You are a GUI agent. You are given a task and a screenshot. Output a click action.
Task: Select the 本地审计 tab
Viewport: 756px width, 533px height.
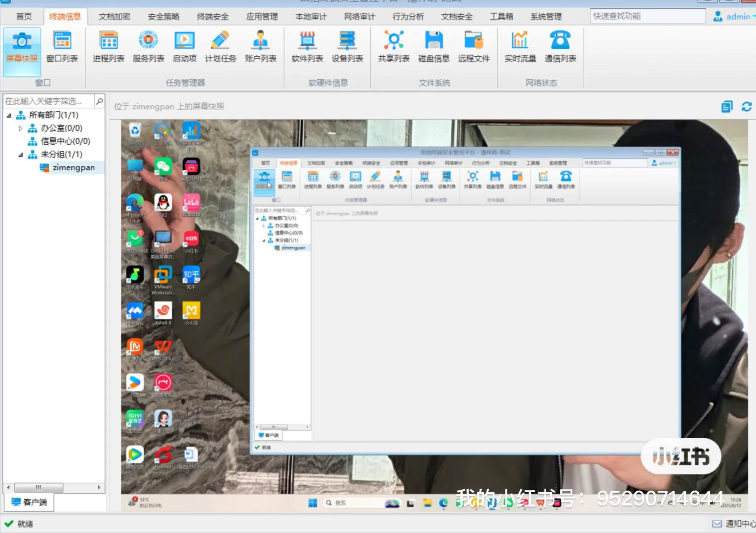tap(311, 16)
